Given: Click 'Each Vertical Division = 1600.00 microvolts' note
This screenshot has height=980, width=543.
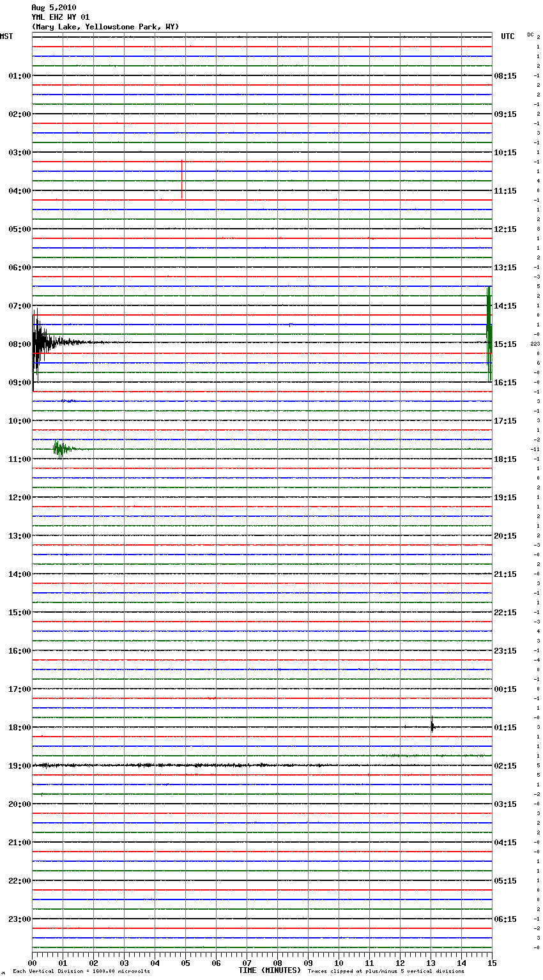Looking at the screenshot, I should click(81, 972).
